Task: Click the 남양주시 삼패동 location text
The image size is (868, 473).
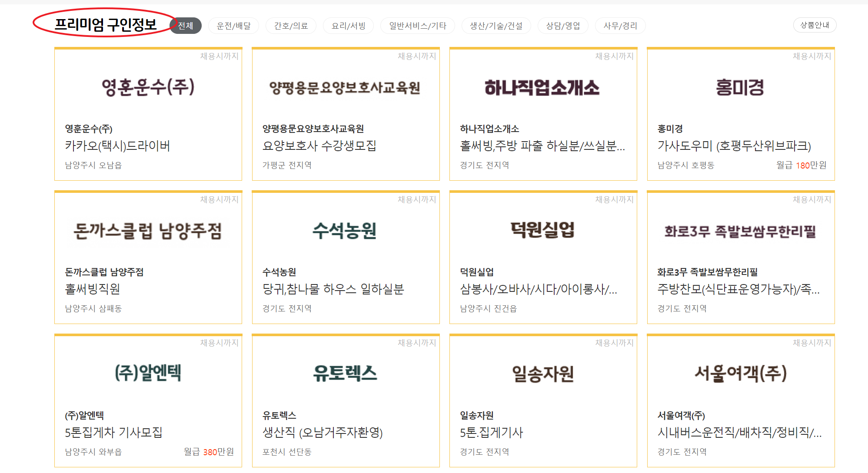Action: pos(93,309)
